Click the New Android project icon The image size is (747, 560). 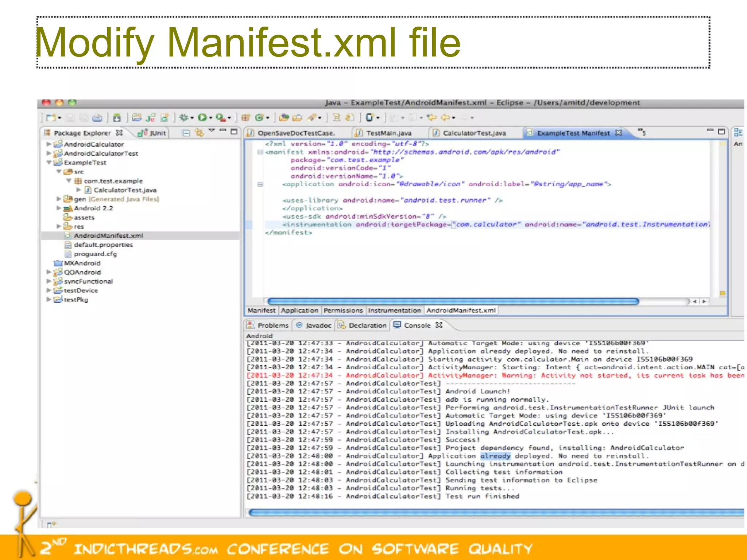137,117
